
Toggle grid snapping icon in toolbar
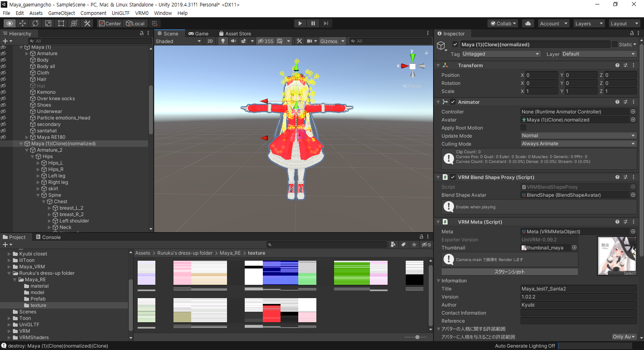point(155,23)
